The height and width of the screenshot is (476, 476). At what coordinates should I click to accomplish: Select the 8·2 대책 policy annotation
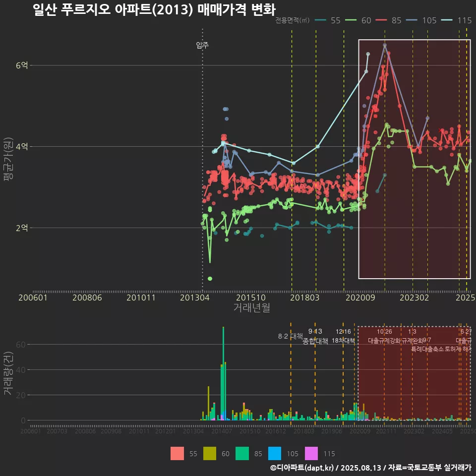291,336
